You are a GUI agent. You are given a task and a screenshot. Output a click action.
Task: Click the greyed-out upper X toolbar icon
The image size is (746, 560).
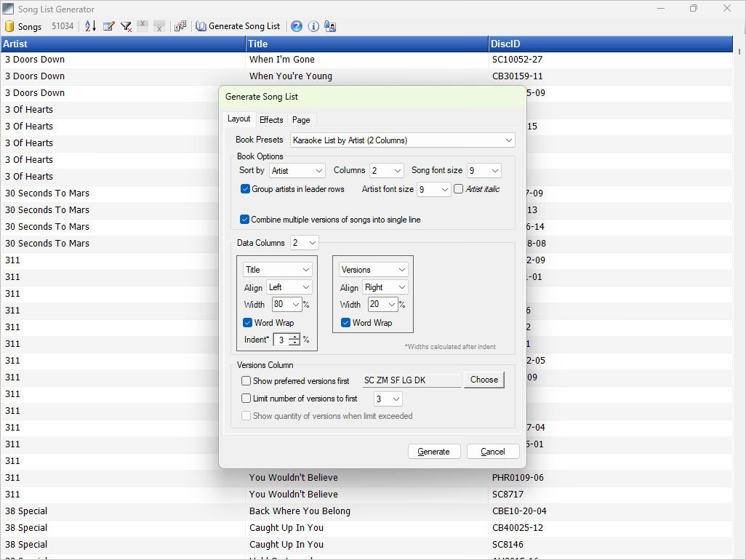(x=143, y=25)
